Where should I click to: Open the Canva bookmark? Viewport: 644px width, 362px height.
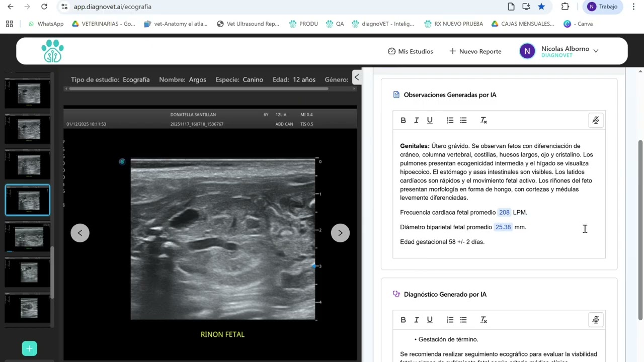click(x=578, y=24)
